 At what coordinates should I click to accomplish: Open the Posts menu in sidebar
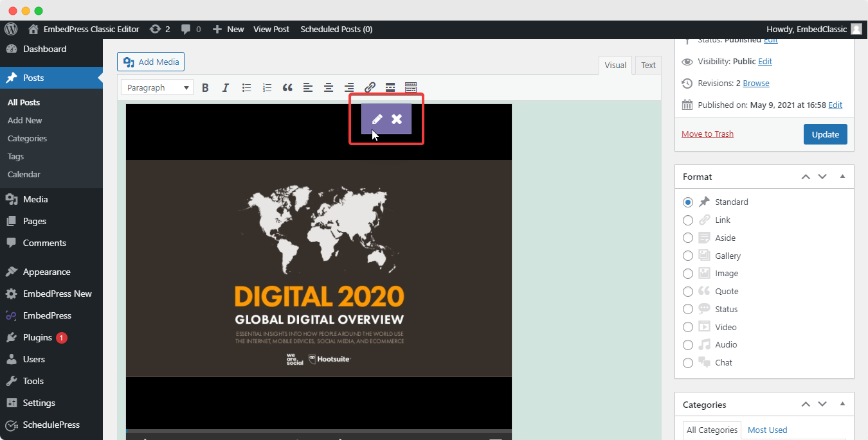tap(51, 78)
